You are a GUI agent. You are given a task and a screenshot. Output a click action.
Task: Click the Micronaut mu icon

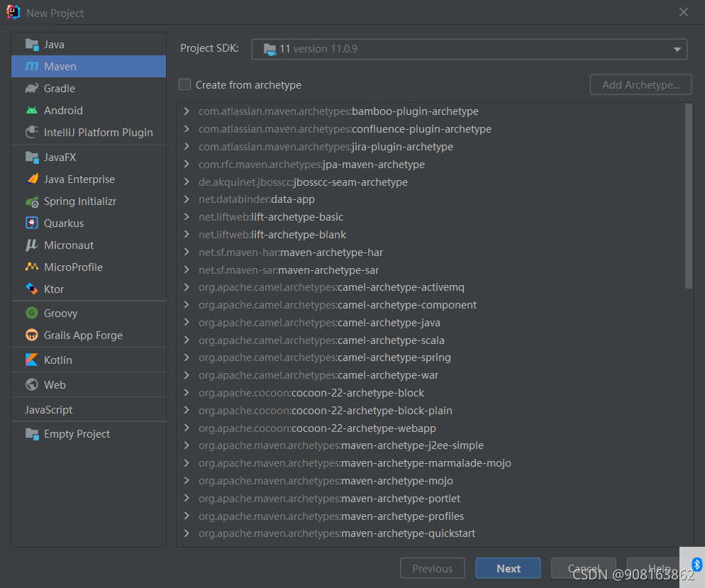click(x=32, y=245)
